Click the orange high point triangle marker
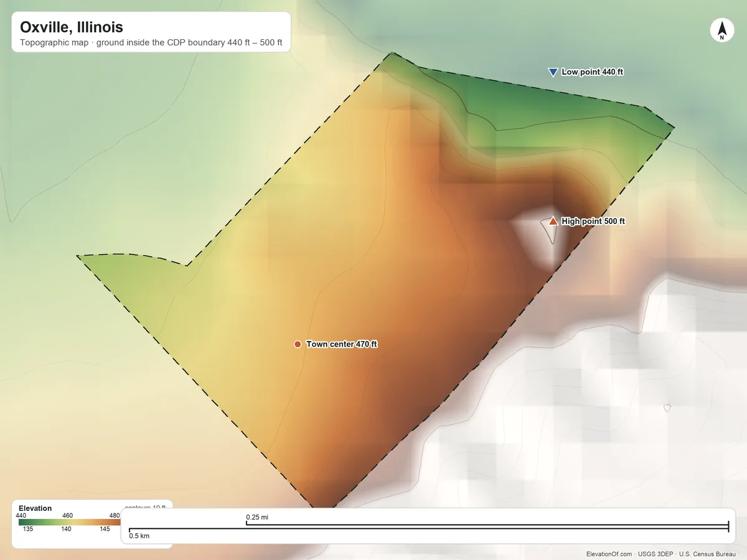 click(x=553, y=221)
